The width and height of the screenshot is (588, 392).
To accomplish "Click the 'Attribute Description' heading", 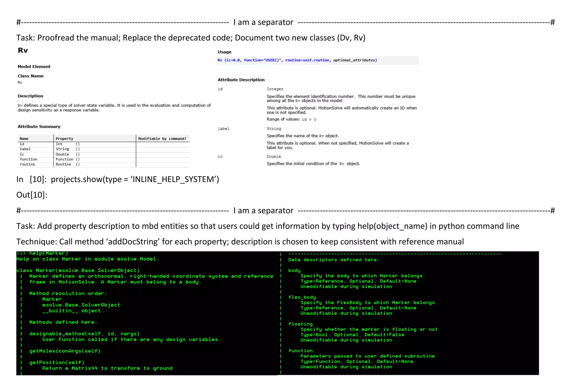I will pos(241,80).
